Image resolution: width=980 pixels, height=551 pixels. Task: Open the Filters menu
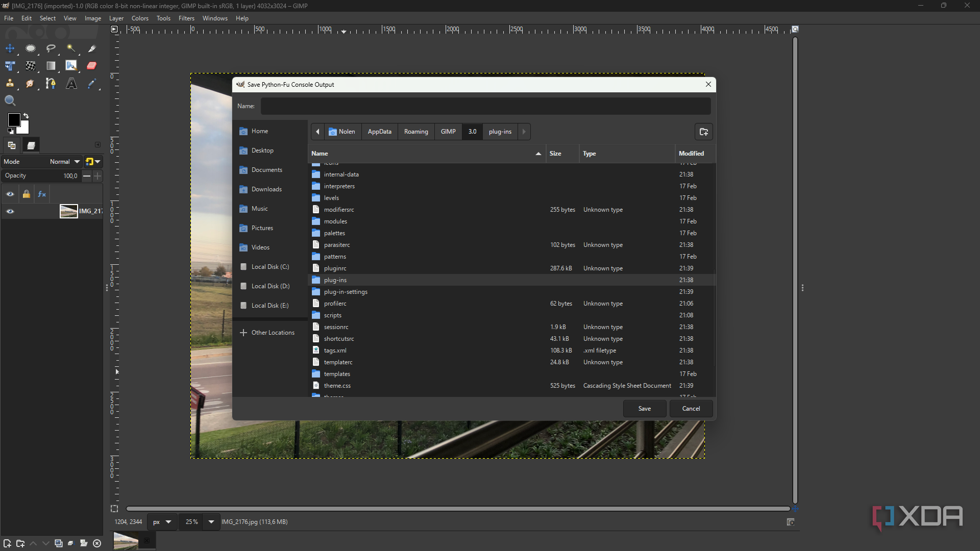point(186,18)
